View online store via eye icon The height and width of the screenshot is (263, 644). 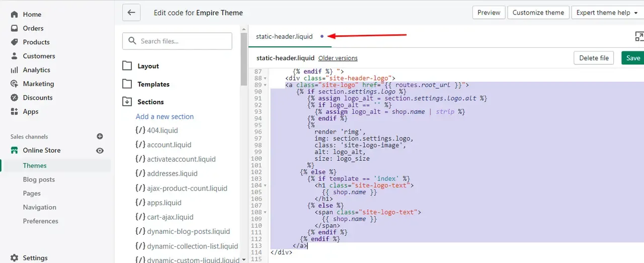[100, 151]
